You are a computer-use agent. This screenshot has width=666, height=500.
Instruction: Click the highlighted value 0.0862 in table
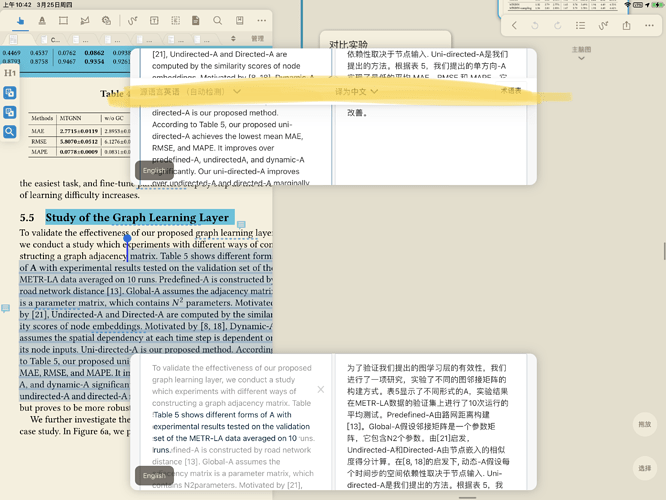(94, 53)
